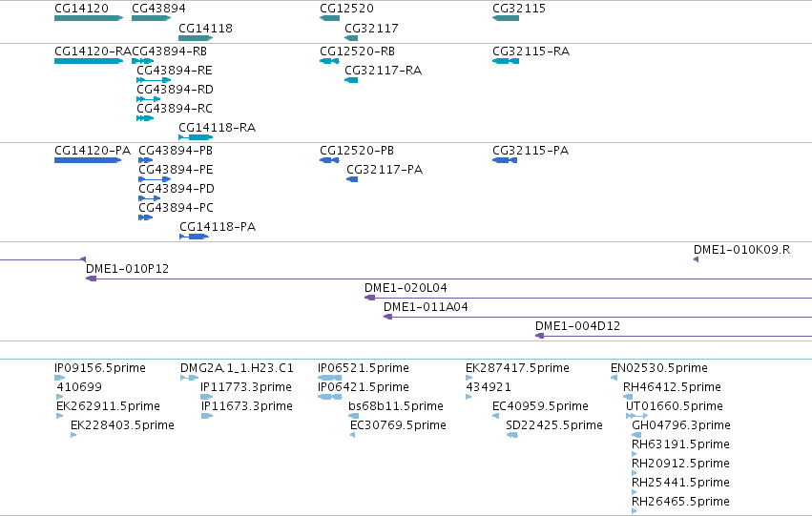The width and height of the screenshot is (812, 516).
Task: Select protein CG14120-PA
Action: (88, 160)
